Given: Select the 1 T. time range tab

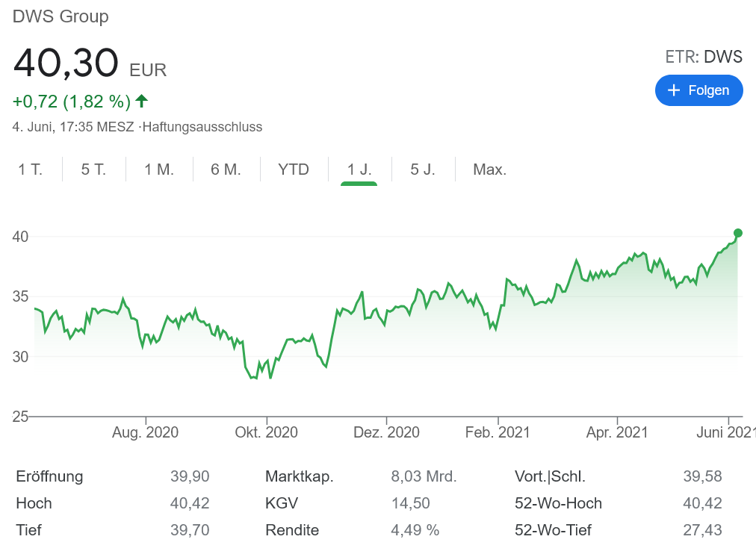Looking at the screenshot, I should coord(31,169).
